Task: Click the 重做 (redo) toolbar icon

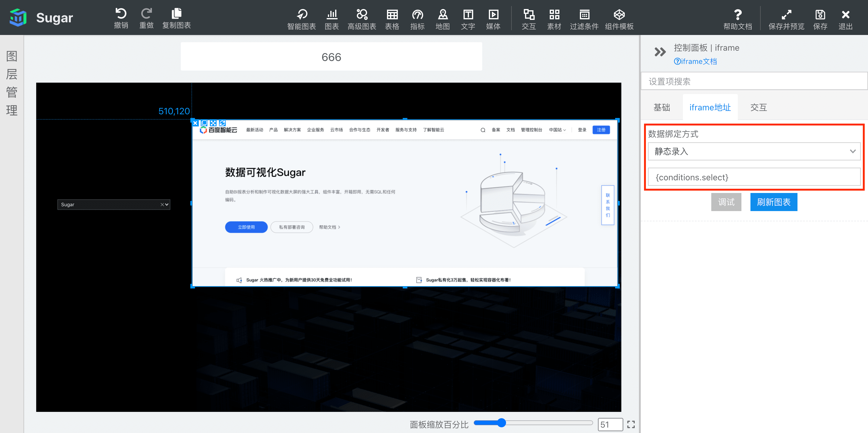Action: (x=146, y=19)
